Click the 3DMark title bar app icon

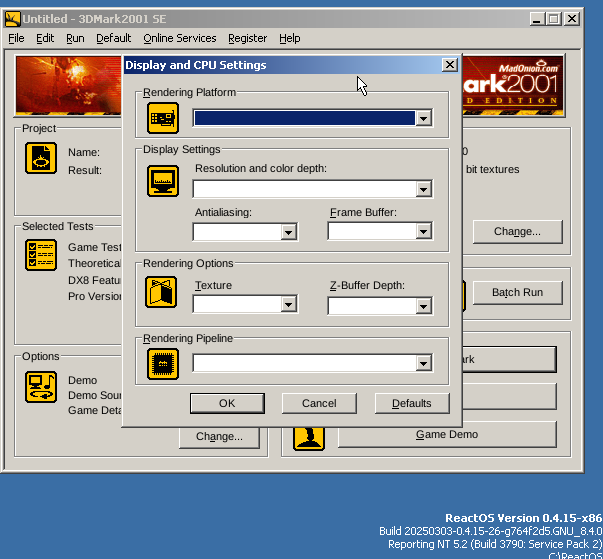12,19
